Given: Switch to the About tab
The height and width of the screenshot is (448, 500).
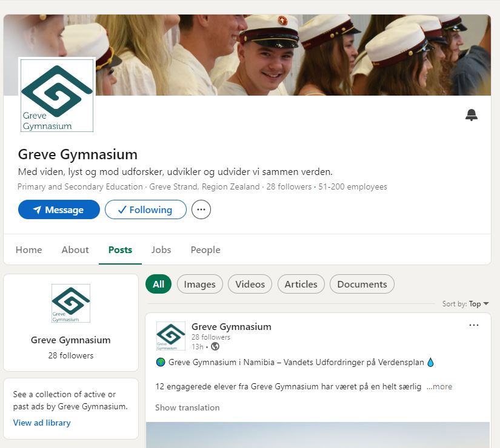Looking at the screenshot, I should pyautogui.click(x=75, y=250).
